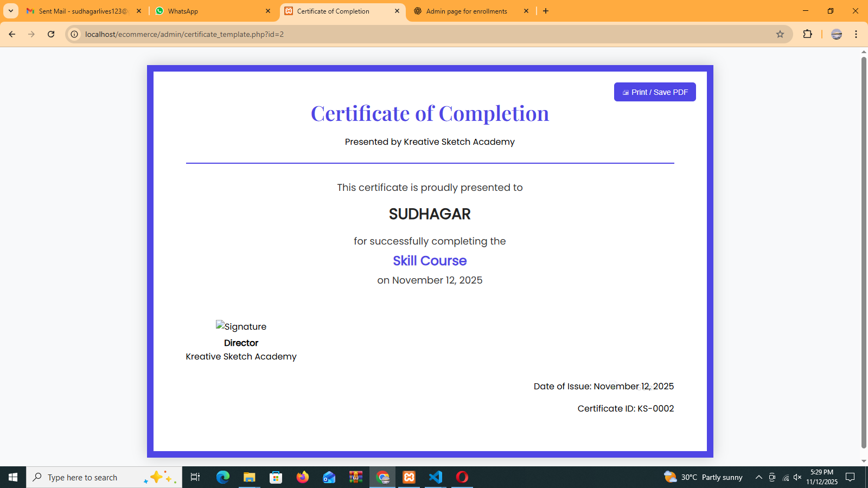This screenshot has height=488, width=868.
Task: Open the browser Extensions menu
Action: [807, 34]
